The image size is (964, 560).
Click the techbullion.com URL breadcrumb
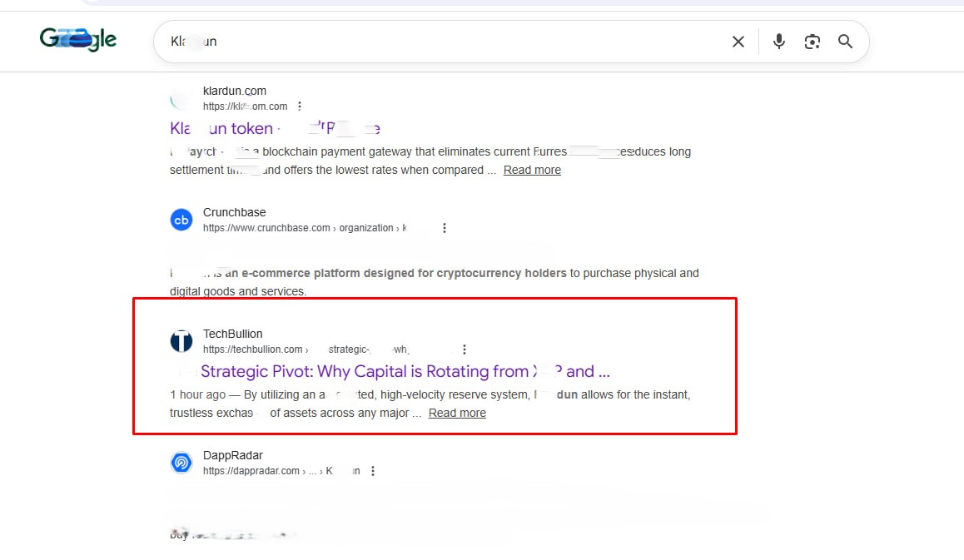click(x=306, y=349)
